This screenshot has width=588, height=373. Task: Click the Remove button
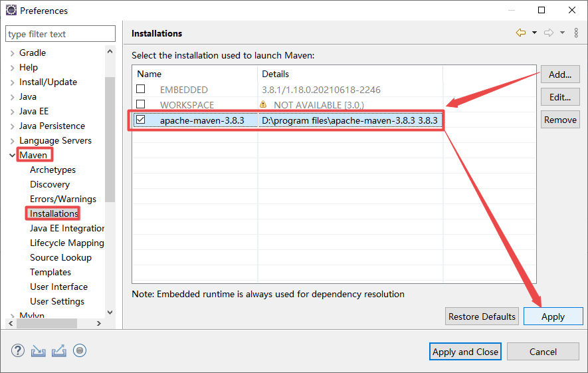pos(560,120)
